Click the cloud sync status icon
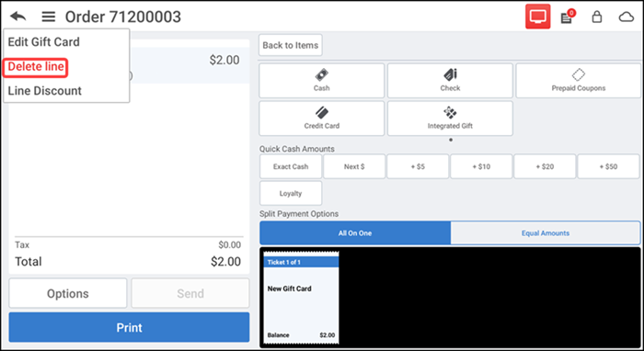644x351 pixels. 627,17
